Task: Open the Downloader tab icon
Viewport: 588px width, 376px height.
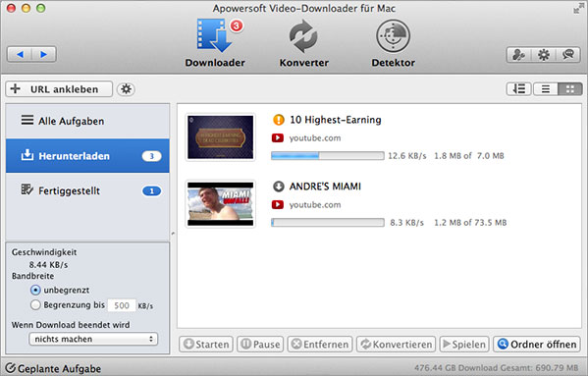Action: (215, 36)
